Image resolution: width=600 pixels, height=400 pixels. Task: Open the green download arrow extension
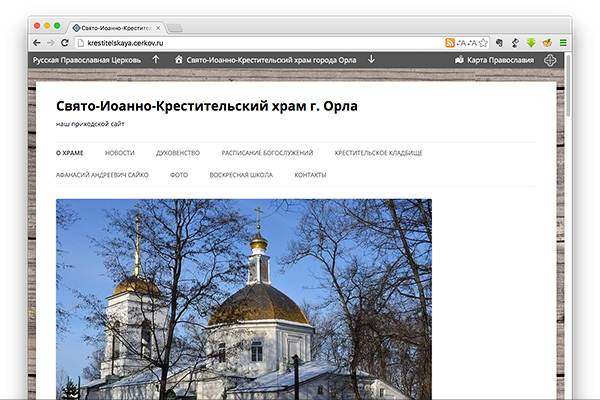[x=531, y=43]
